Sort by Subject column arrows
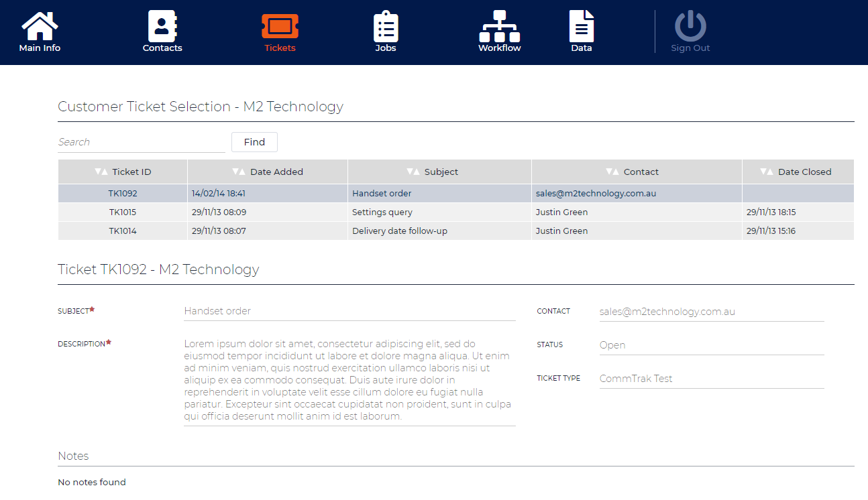 413,172
